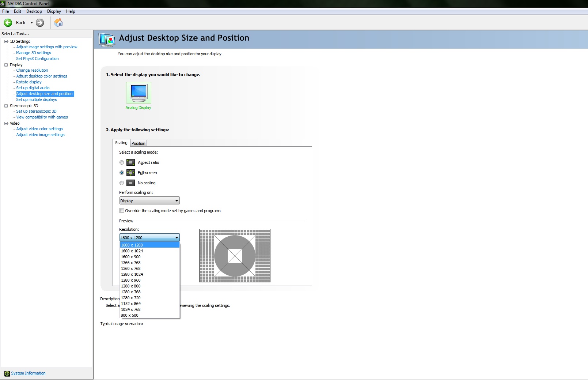This screenshot has height=380, width=588.
Task: Choose 1360 x 768 resolution
Action: pos(150,268)
